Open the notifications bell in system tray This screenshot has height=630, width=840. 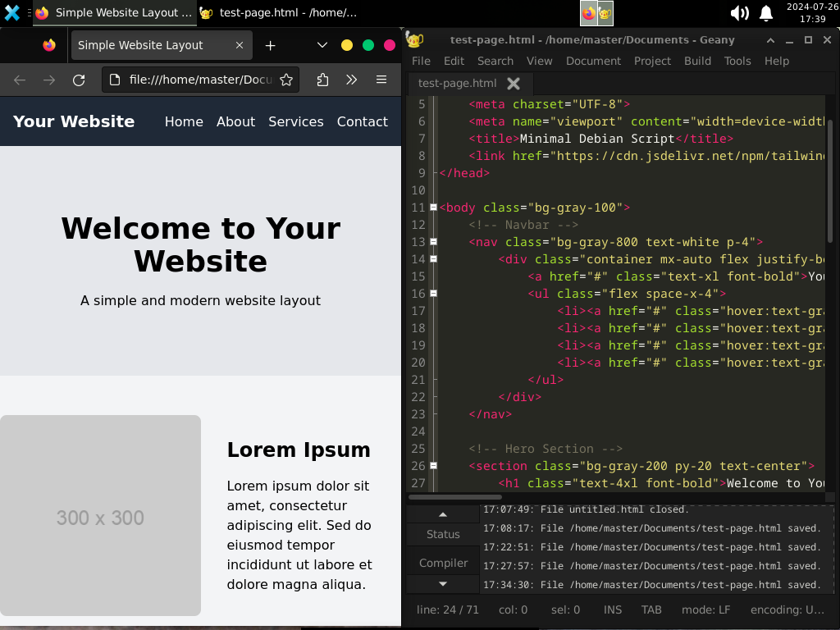766,12
